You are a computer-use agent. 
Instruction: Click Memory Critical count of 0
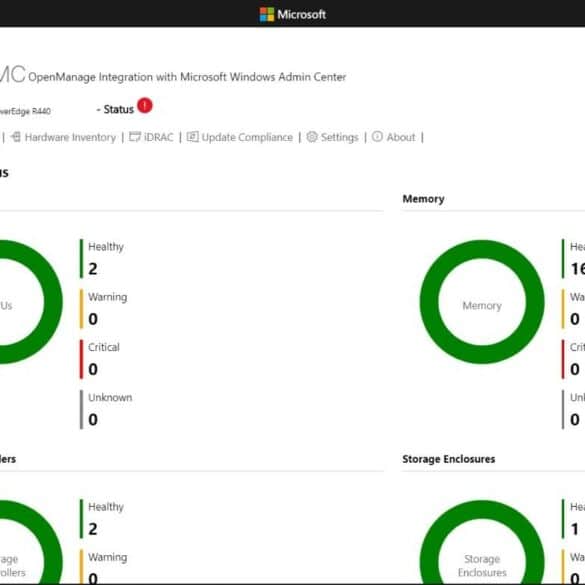pyautogui.click(x=575, y=369)
